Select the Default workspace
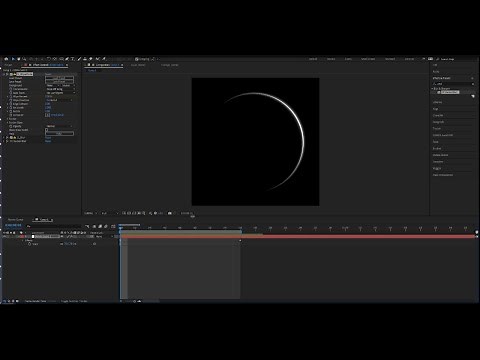The width and height of the screenshot is (480, 360). (x=313, y=59)
